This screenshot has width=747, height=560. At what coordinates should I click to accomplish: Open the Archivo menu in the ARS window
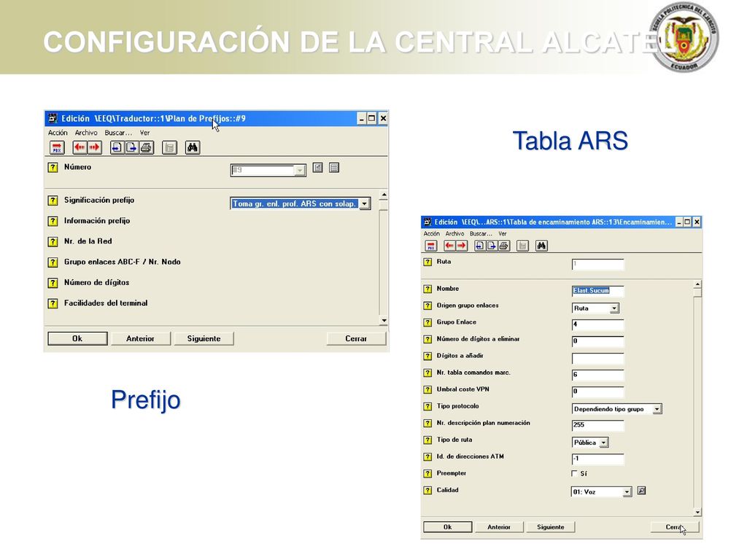tap(454, 234)
